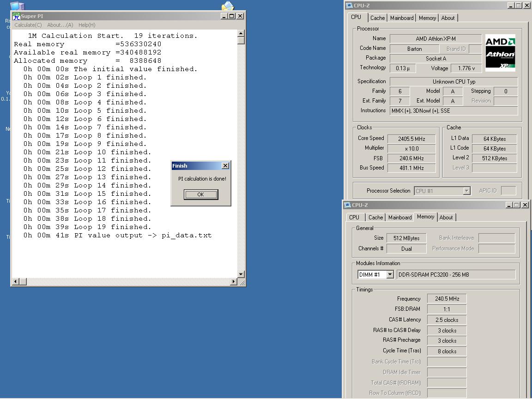Viewport: 532px width, 399px height.
Task: Click the Code Name field Barton
Action: (x=415, y=49)
